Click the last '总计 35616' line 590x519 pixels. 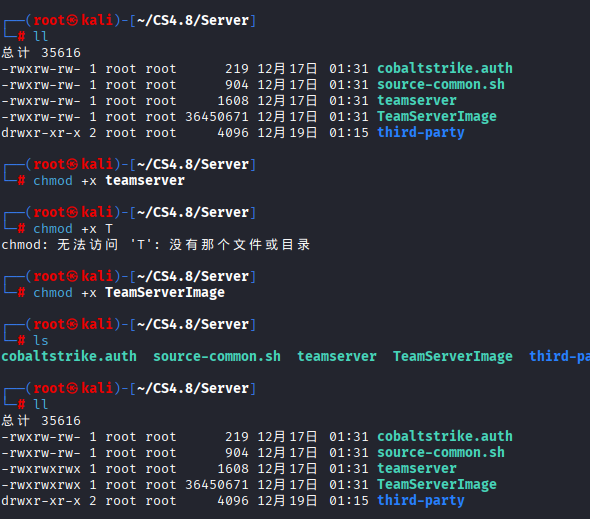[x=41, y=421]
